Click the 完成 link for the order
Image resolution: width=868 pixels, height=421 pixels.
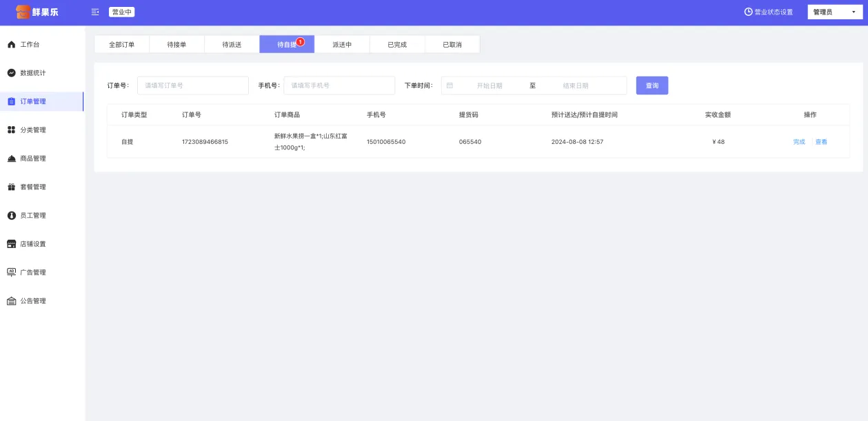point(799,142)
